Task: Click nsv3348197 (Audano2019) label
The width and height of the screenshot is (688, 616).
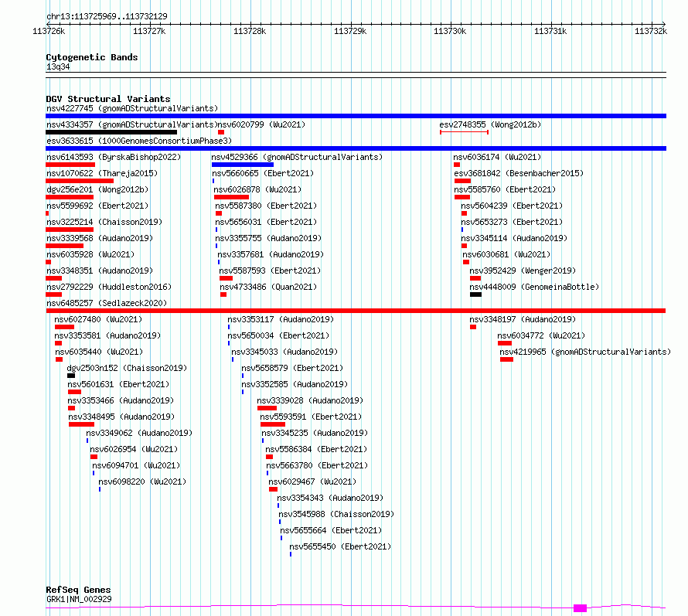Action: [x=523, y=319]
